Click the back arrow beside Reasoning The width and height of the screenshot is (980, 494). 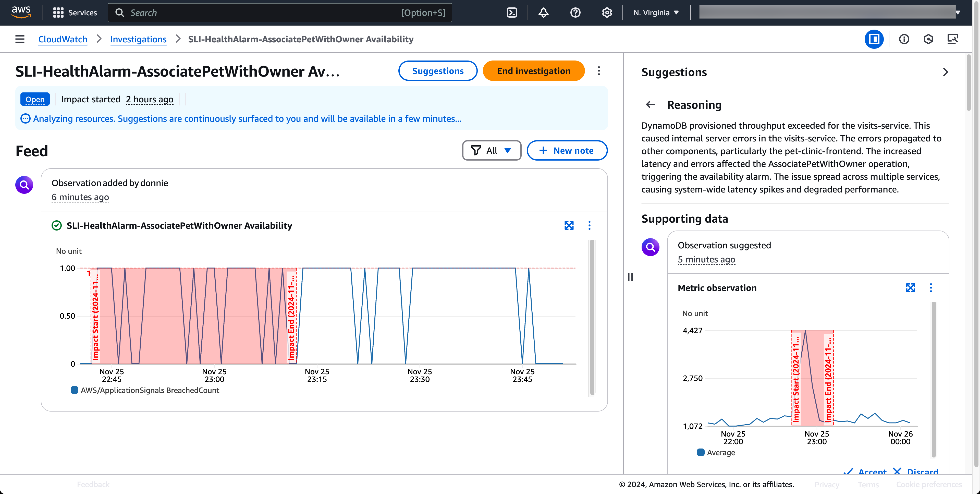[x=651, y=105]
